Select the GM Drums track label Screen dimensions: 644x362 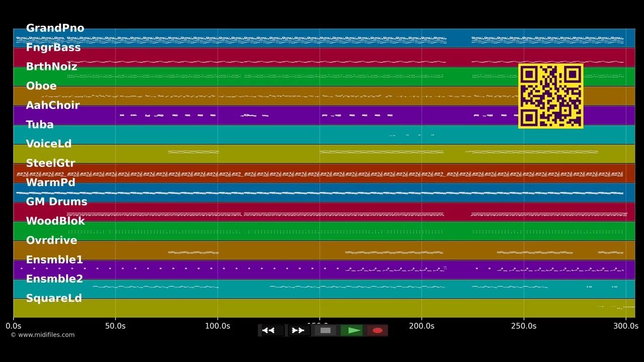coord(56,202)
